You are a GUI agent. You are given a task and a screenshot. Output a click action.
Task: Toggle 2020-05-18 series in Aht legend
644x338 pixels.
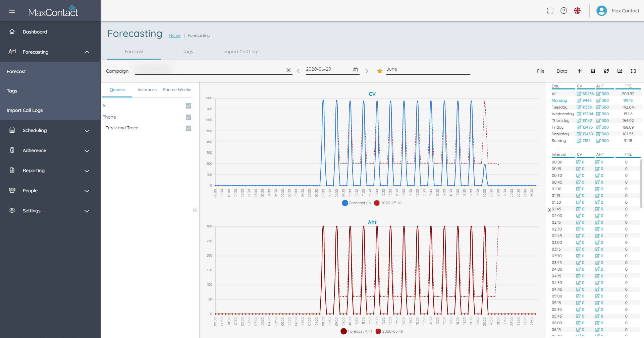tap(389, 331)
